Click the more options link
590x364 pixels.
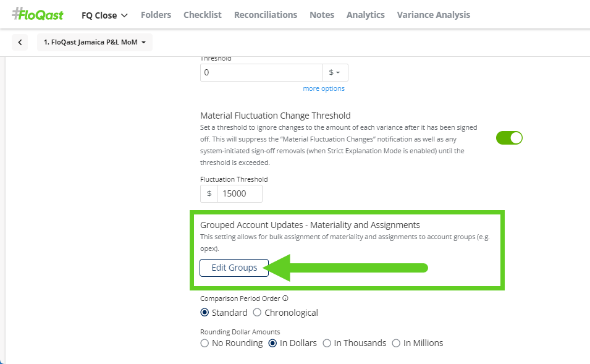(324, 88)
